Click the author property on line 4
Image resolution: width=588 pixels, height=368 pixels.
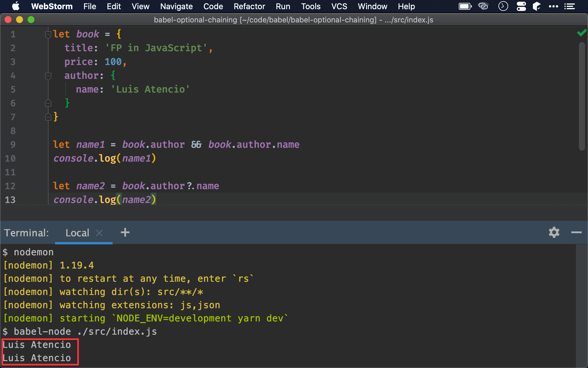pyautogui.click(x=81, y=75)
